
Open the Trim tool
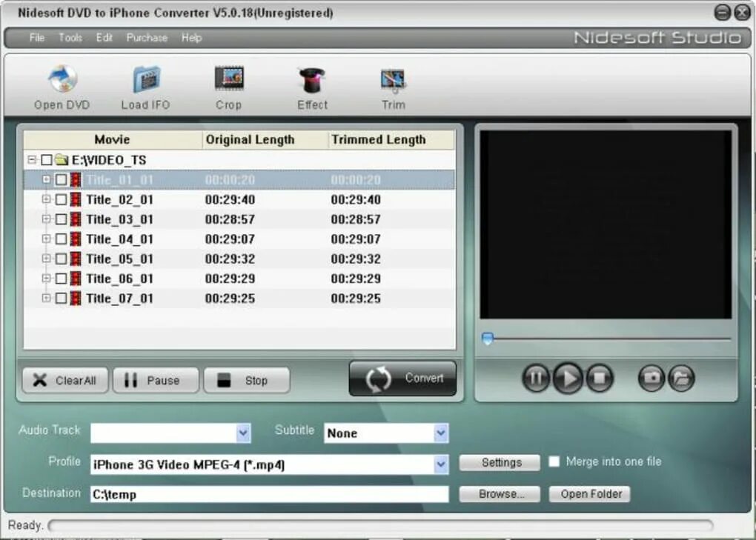point(393,81)
